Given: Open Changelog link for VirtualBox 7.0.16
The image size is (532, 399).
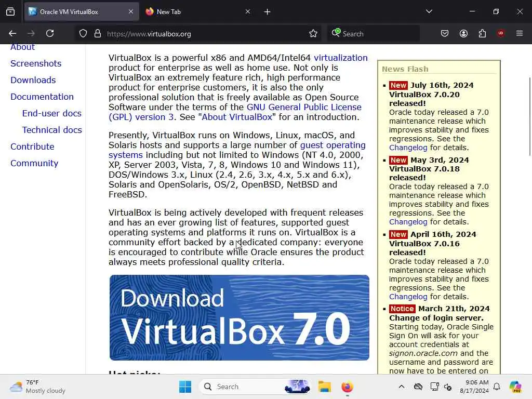Looking at the screenshot, I should [408, 297].
